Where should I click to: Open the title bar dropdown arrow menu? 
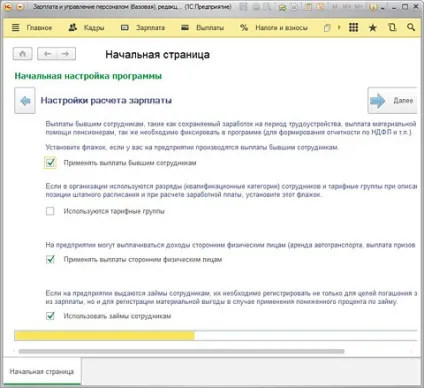pos(20,7)
